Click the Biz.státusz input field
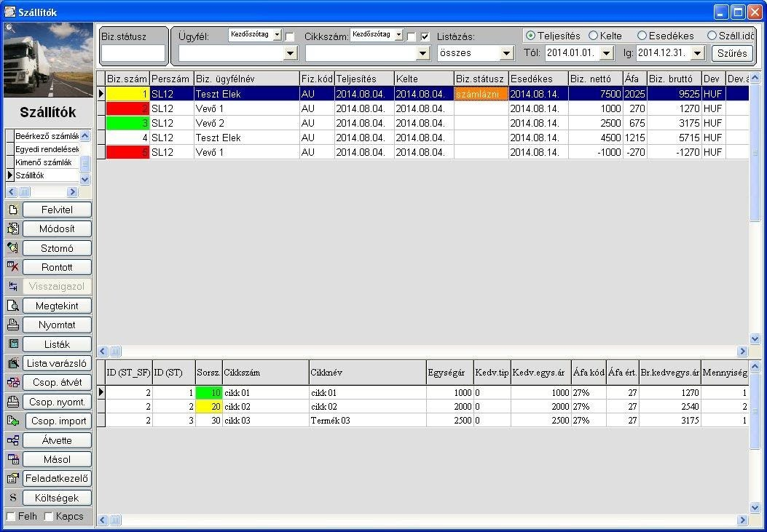Image resolution: width=767 pixels, height=532 pixels. click(x=133, y=53)
